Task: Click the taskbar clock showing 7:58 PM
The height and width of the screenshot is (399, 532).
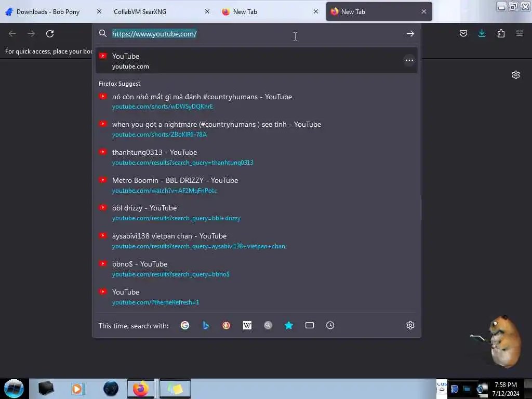Action: point(506,389)
